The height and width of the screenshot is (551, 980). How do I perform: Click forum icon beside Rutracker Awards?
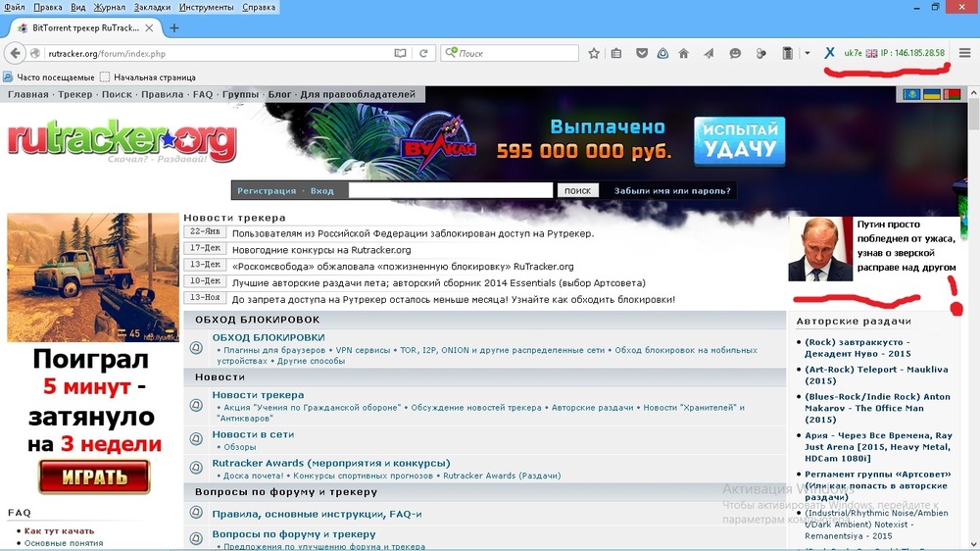[196, 468]
